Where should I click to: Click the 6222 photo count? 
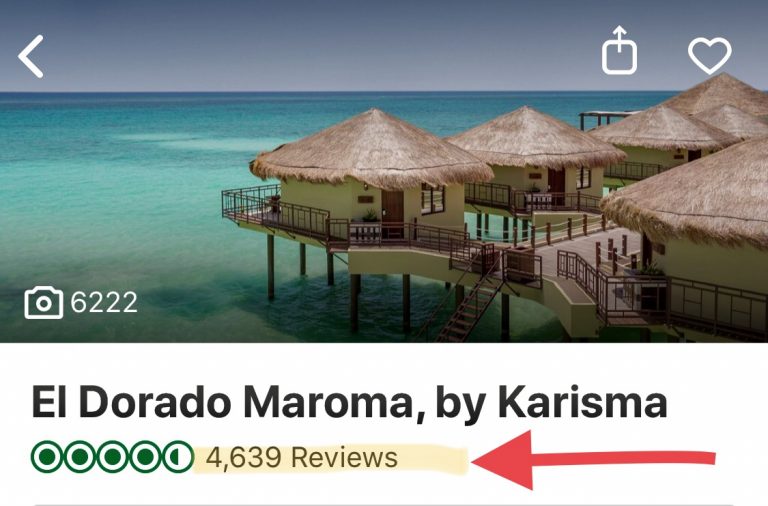[x=104, y=303]
